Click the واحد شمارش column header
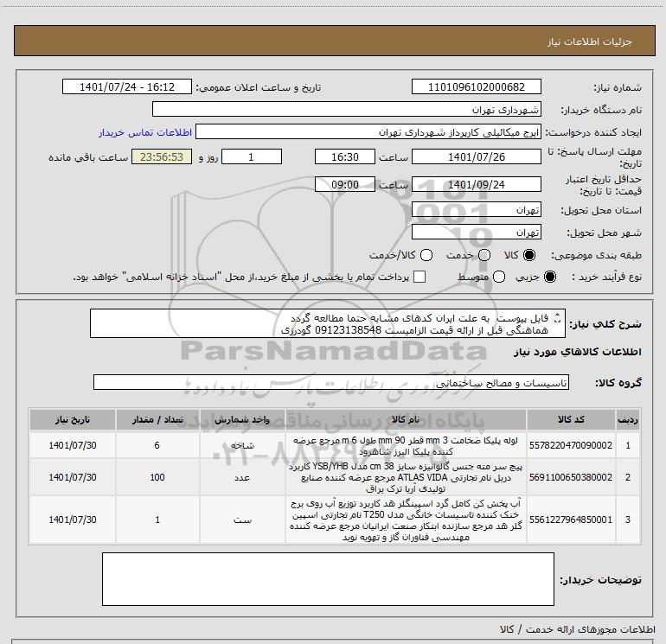 [242, 419]
